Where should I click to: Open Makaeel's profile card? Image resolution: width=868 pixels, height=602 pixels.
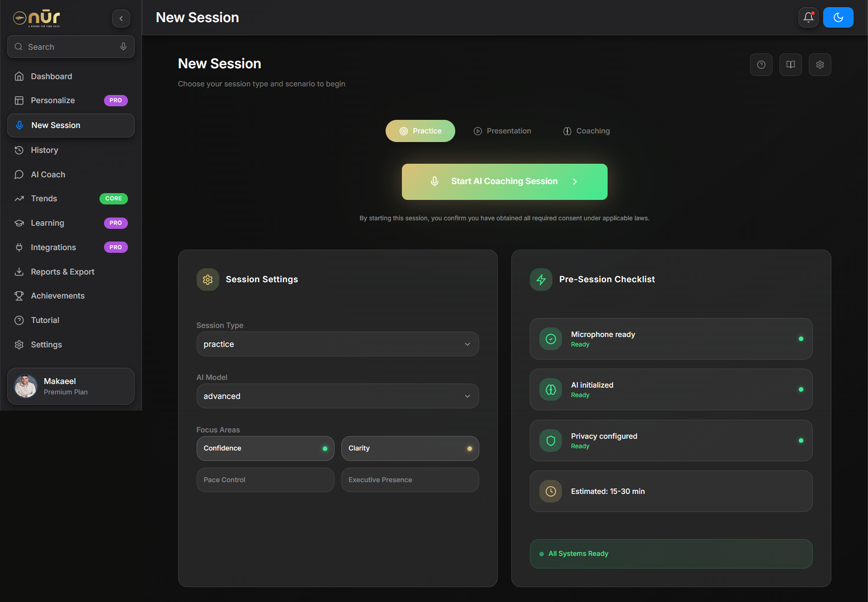(71, 386)
